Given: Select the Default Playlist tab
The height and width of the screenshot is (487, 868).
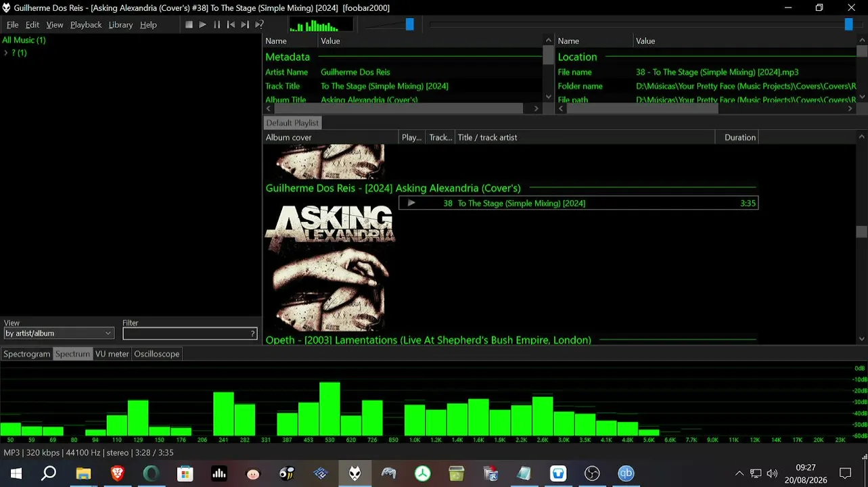Looking at the screenshot, I should point(292,123).
